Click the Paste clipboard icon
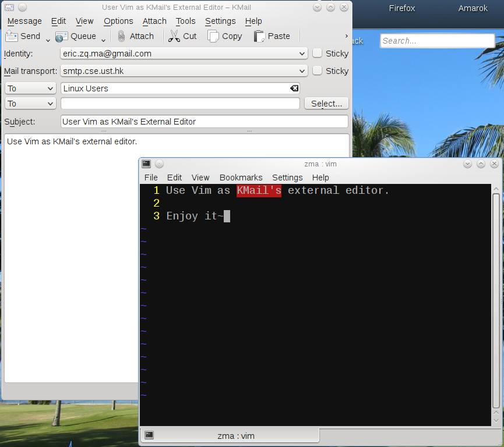504x447 pixels. tap(259, 36)
